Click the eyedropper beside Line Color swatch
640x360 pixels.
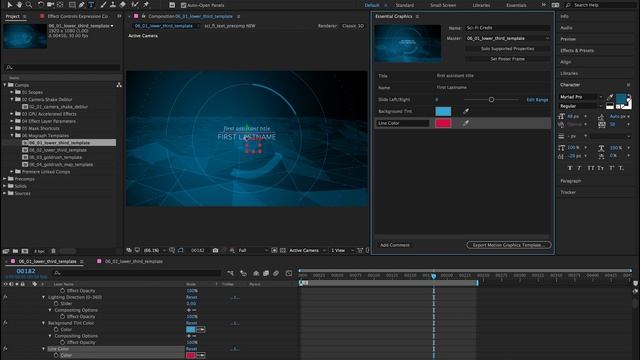coord(466,123)
